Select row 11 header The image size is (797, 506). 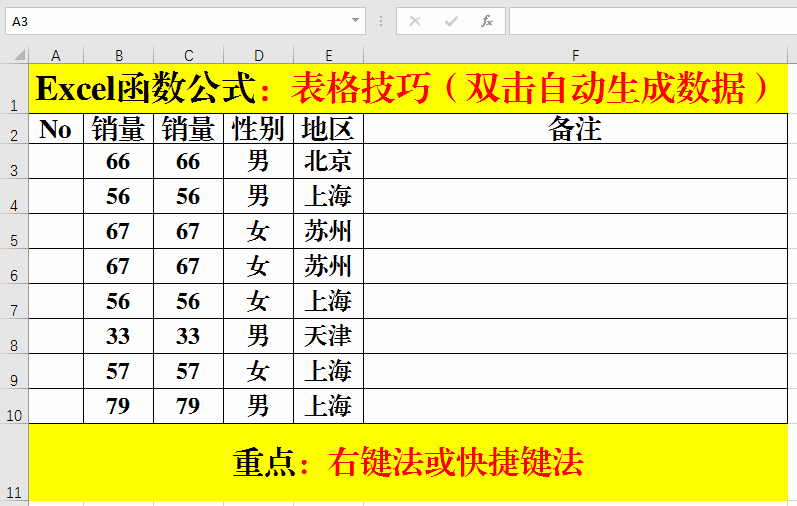click(x=14, y=462)
